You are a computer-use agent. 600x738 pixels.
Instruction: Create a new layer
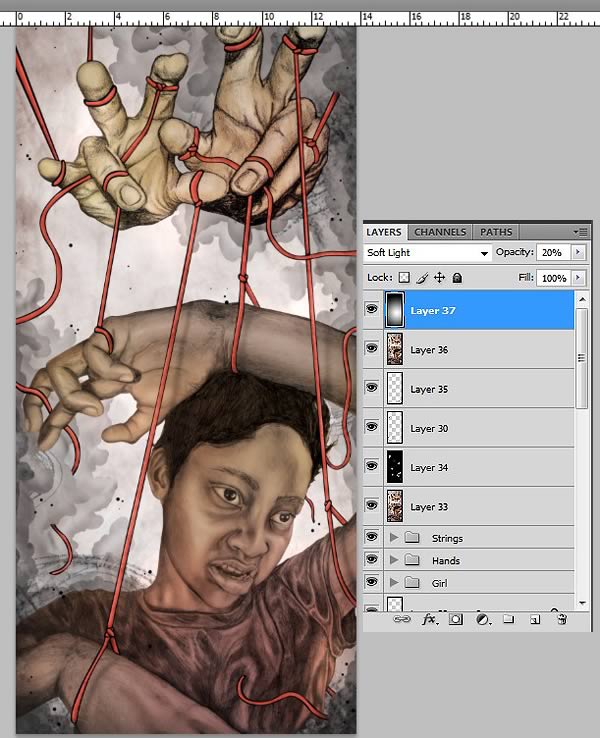pos(535,619)
